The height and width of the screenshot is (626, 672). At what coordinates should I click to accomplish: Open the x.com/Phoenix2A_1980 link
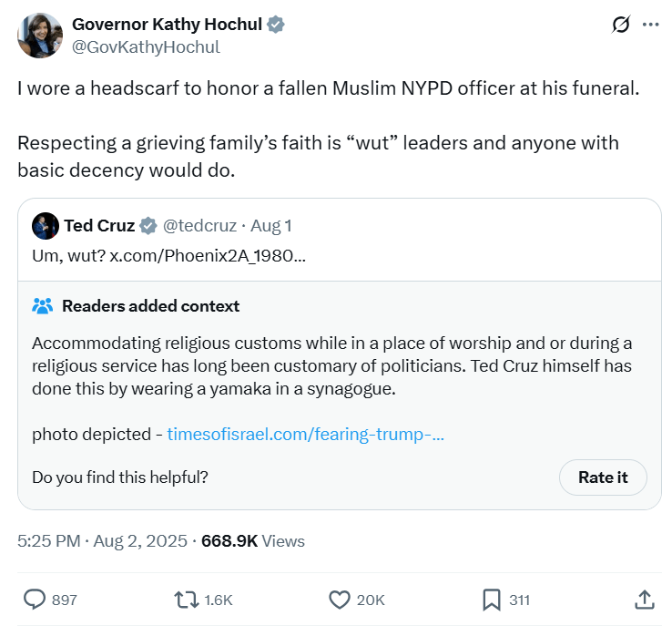pos(208,254)
